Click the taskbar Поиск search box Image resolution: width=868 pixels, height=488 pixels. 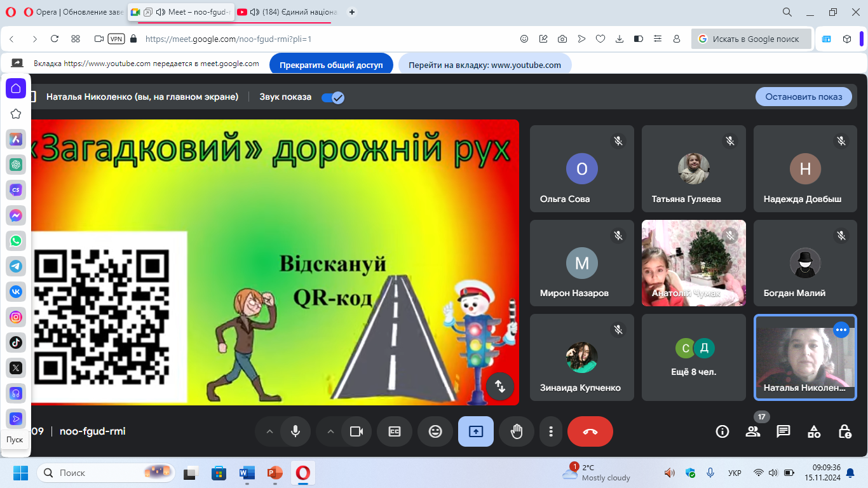click(x=105, y=473)
